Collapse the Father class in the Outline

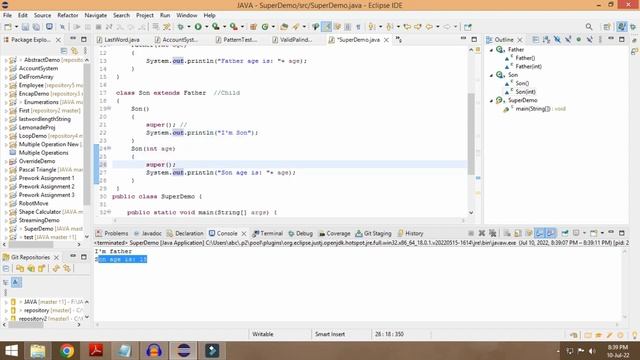(491, 50)
